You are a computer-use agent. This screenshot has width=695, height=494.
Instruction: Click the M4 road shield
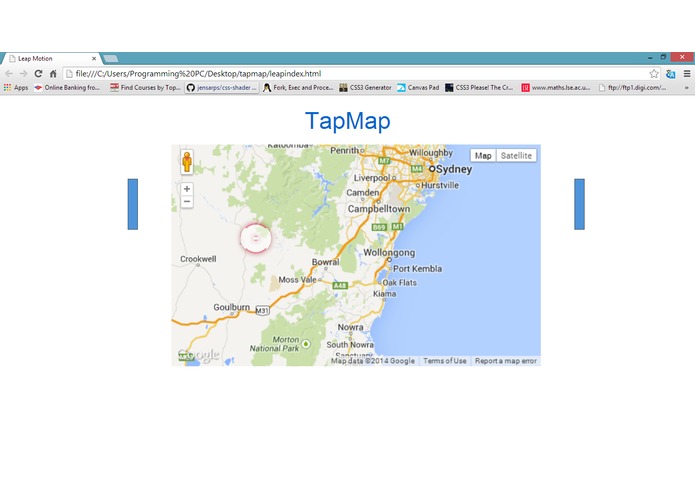pos(417,169)
